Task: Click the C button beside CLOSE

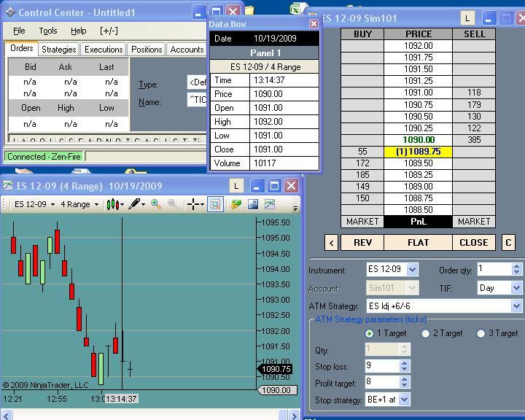Action: point(508,243)
